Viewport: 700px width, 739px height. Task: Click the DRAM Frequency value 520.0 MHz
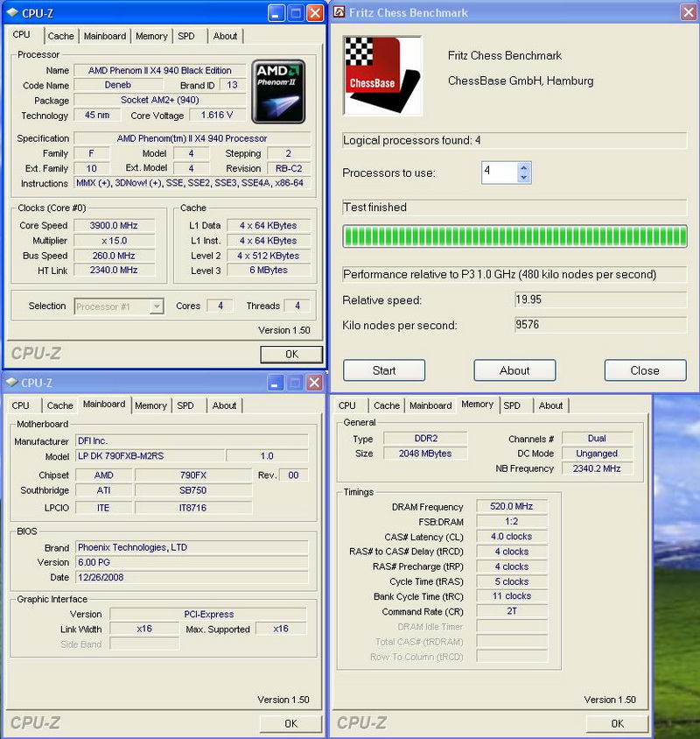tap(512, 506)
